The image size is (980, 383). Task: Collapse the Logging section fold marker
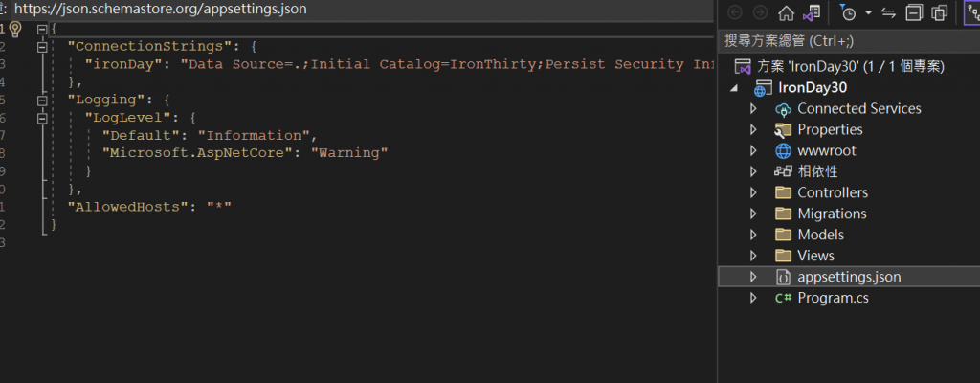tap(42, 101)
